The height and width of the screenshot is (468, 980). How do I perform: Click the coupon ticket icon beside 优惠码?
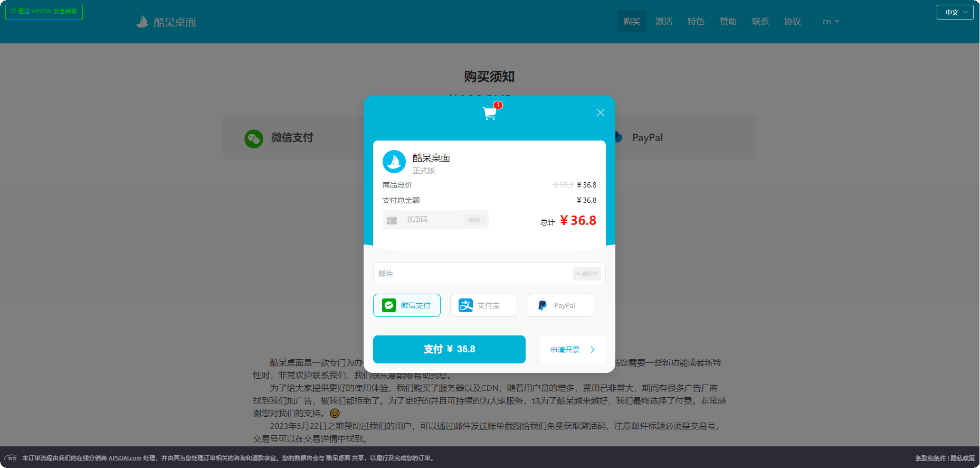[x=392, y=220]
